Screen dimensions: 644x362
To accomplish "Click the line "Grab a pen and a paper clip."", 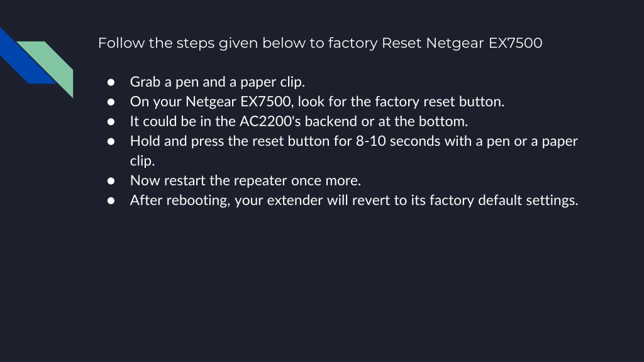I will [217, 82].
